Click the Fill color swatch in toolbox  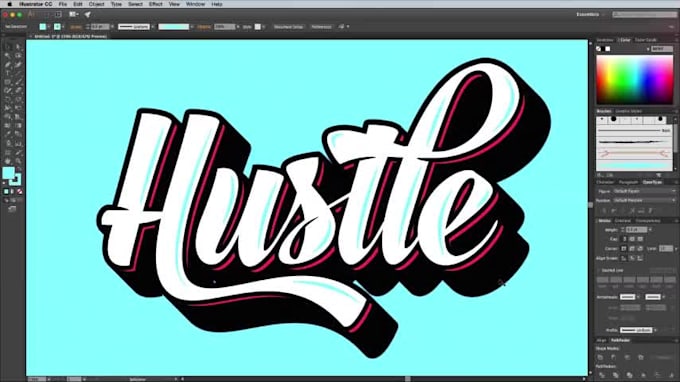pos(8,173)
